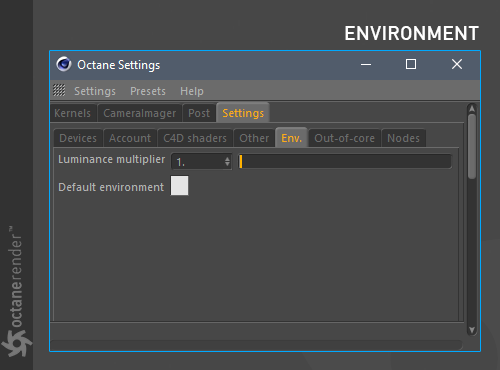Click the Luminance multiplier slider bar
This screenshot has height=370, width=500.
click(x=345, y=161)
